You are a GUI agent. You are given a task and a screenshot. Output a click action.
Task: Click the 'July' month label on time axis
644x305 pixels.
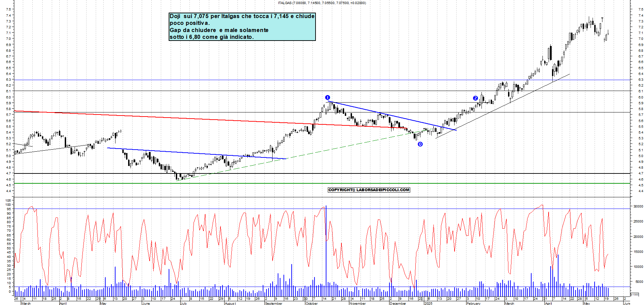click(184, 303)
